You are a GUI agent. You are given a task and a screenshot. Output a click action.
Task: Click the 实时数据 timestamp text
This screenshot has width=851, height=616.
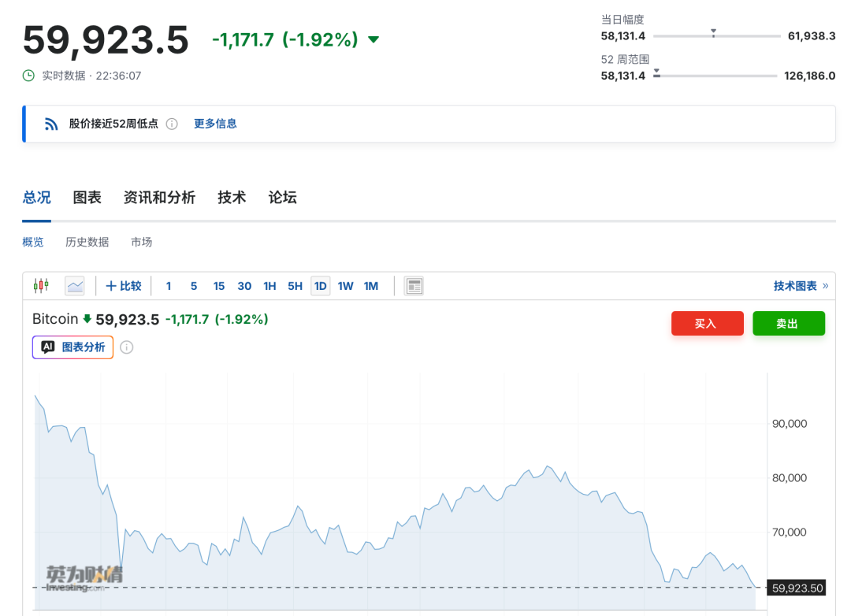(x=91, y=76)
